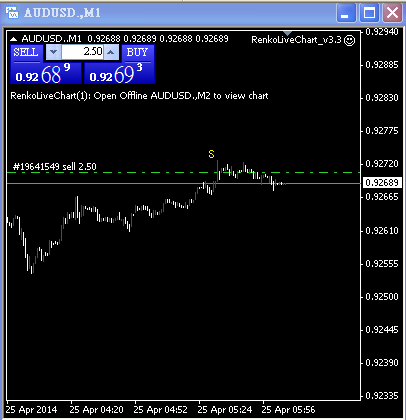Image resolution: width=406 pixels, height=420 pixels.
Task: Click the chart window icon in title bar
Action: (12, 13)
